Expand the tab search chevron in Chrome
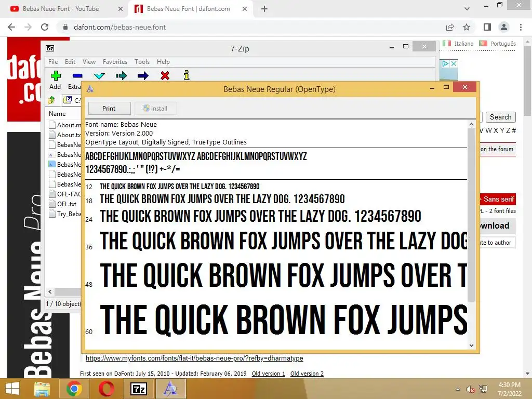The image size is (532, 399). [467, 9]
